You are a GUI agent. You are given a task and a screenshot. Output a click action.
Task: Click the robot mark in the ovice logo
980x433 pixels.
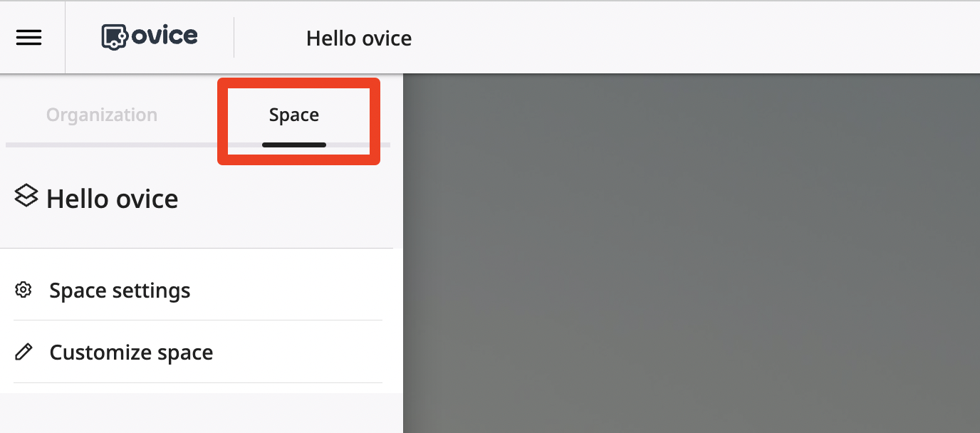(115, 36)
